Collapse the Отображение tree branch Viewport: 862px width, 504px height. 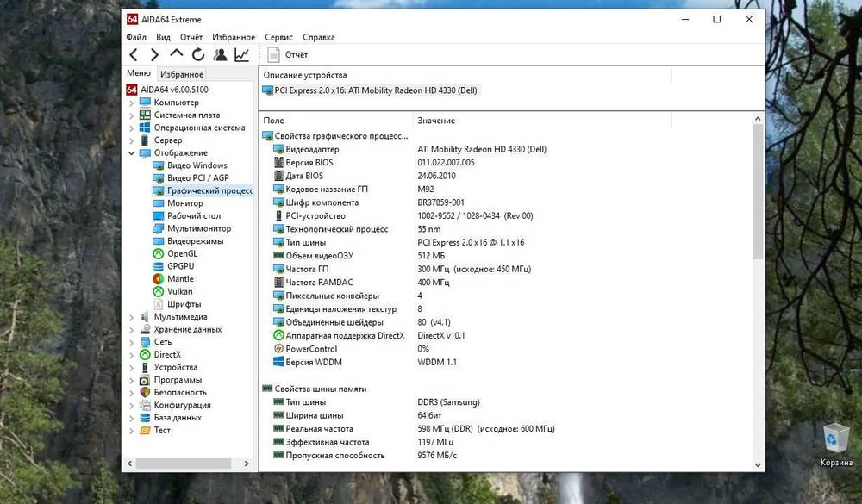(x=131, y=152)
